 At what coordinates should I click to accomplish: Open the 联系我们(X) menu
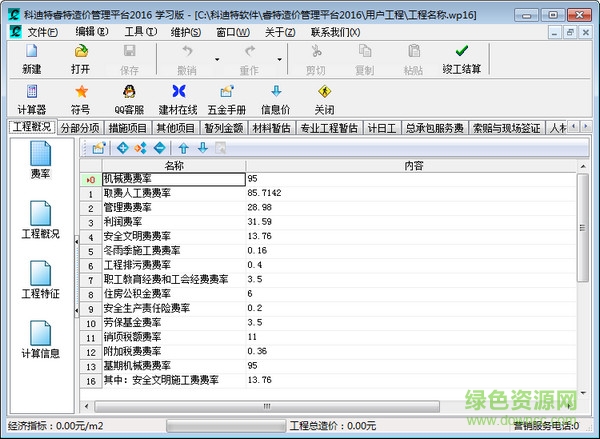coord(335,32)
